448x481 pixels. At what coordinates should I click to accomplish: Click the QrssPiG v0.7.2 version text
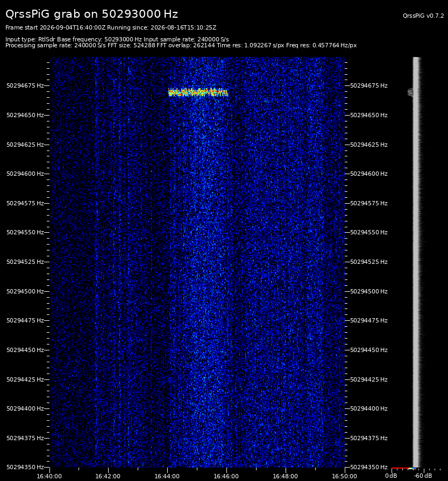coord(423,16)
